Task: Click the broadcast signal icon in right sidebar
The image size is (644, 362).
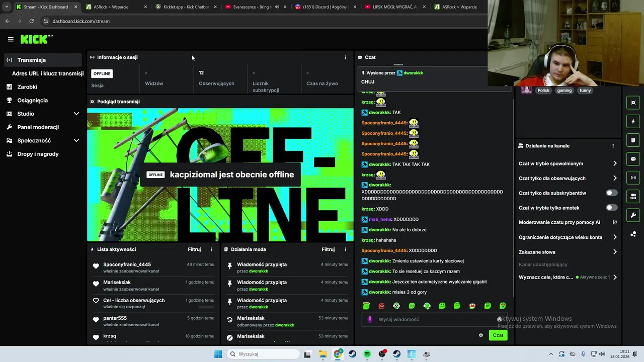Action: (633, 177)
